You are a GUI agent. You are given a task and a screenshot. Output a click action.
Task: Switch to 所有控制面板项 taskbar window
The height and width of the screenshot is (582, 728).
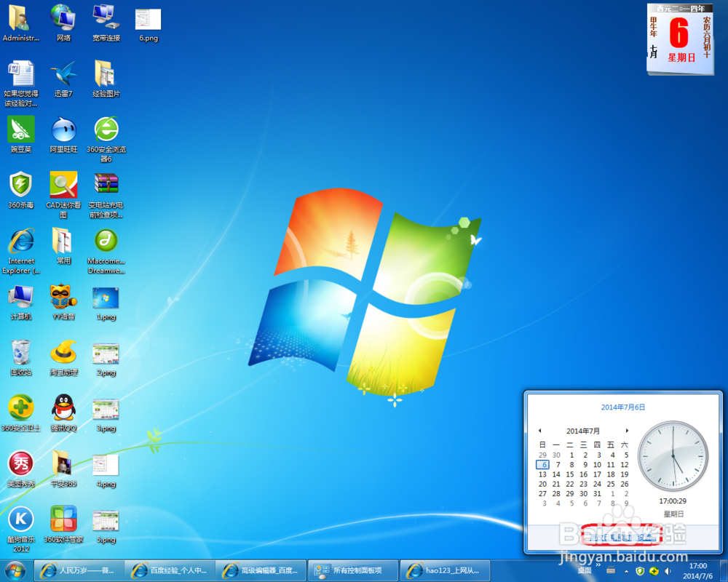[x=352, y=570]
